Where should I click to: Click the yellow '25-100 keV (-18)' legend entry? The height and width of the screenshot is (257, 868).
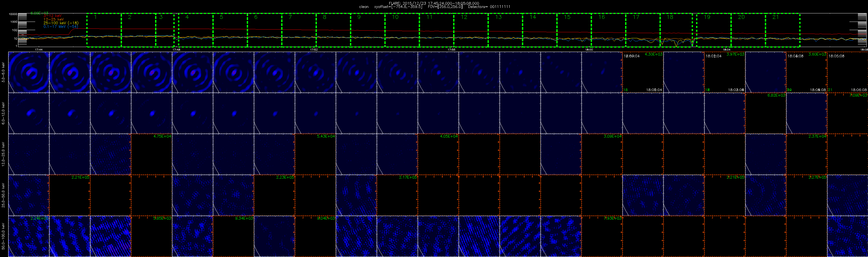click(61, 23)
